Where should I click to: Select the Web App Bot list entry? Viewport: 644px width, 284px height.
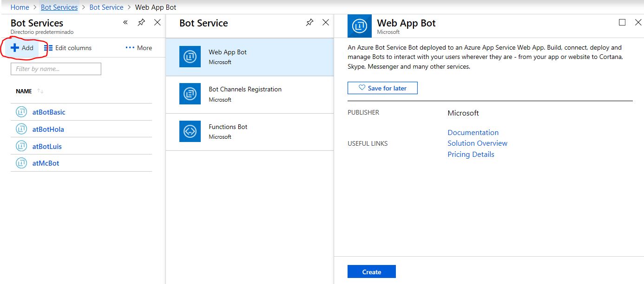point(250,57)
